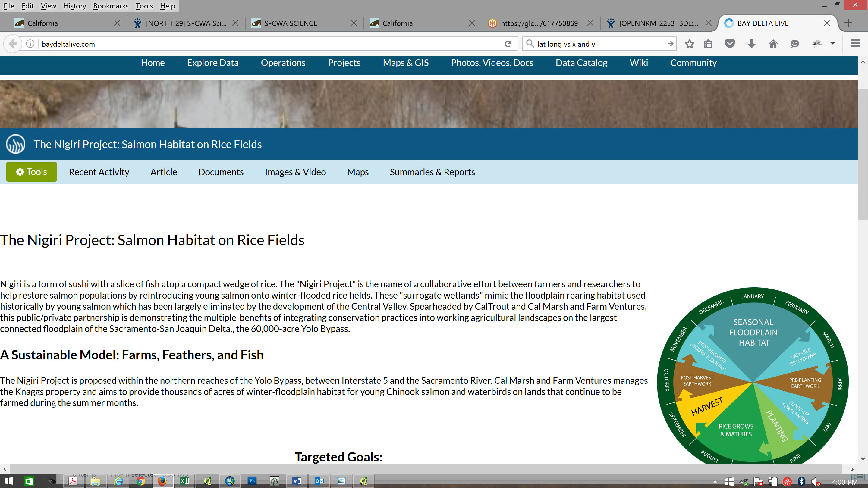This screenshot has height=488, width=868.
Task: Open the browser Tools menu
Action: (144, 6)
